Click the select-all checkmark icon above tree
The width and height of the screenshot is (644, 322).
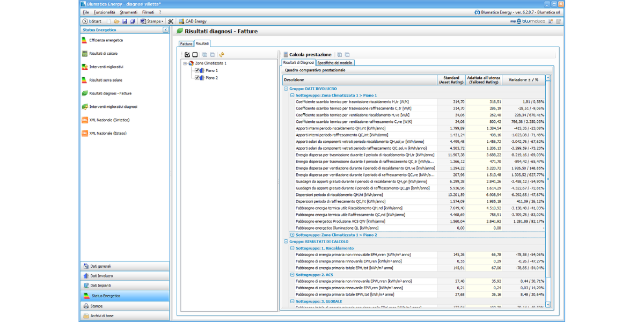click(x=187, y=55)
